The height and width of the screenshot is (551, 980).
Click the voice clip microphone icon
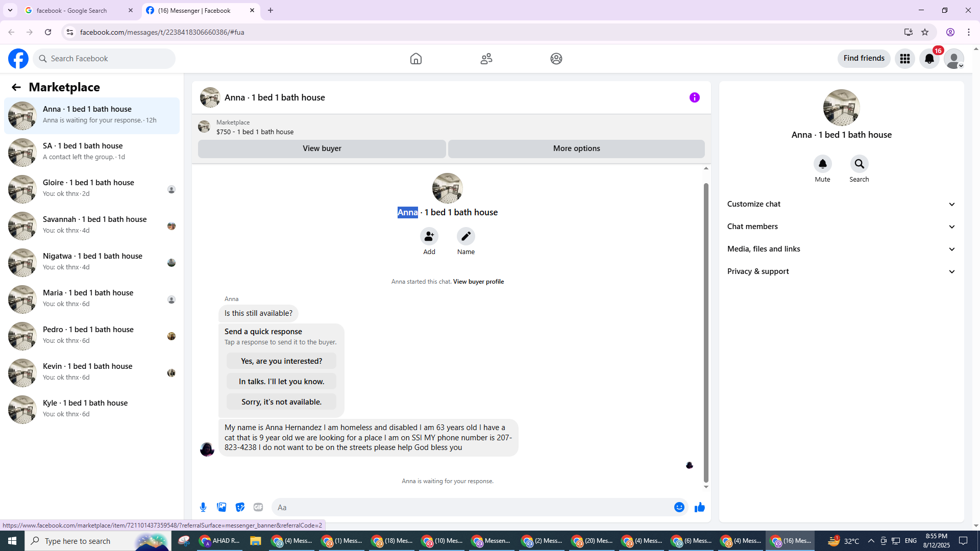click(203, 507)
